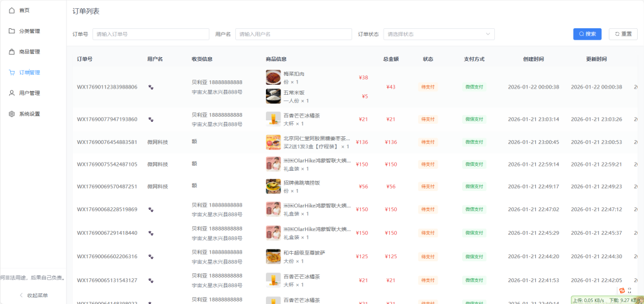Click order number WX17690076454883581
Image resolution: width=644 pixels, height=304 pixels.
107,142
